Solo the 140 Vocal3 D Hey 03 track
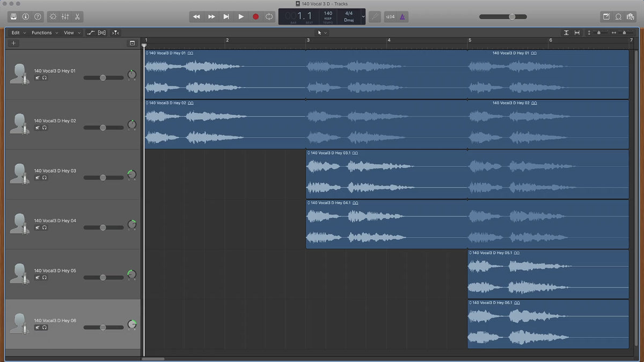Viewport: 644px width, 362px height. [x=45, y=178]
